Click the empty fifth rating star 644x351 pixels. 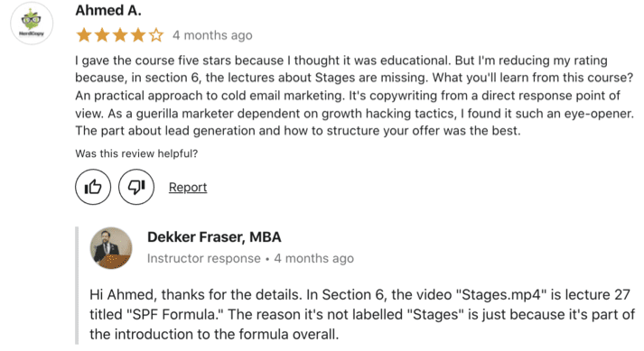click(156, 35)
